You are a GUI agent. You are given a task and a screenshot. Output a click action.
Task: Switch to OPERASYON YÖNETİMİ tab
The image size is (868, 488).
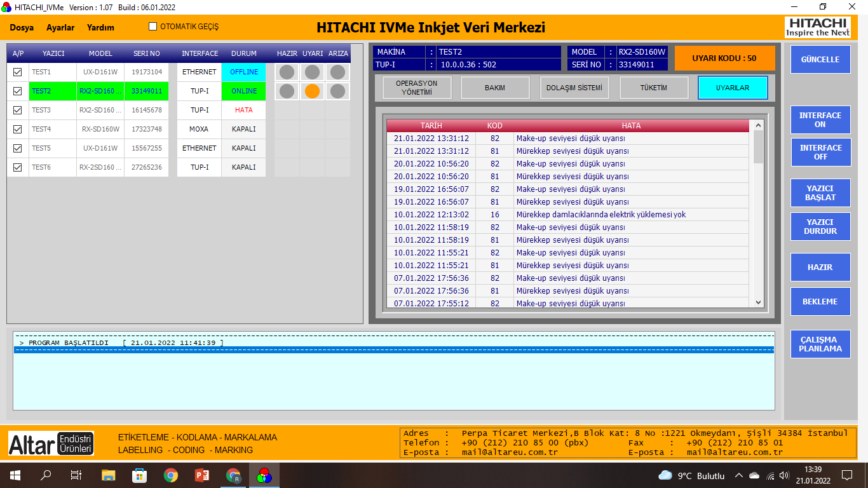pyautogui.click(x=417, y=88)
